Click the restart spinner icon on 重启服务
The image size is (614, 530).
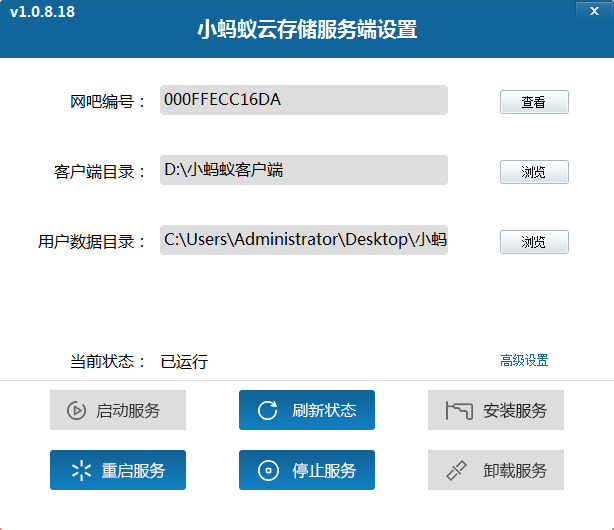pyautogui.click(x=81, y=471)
